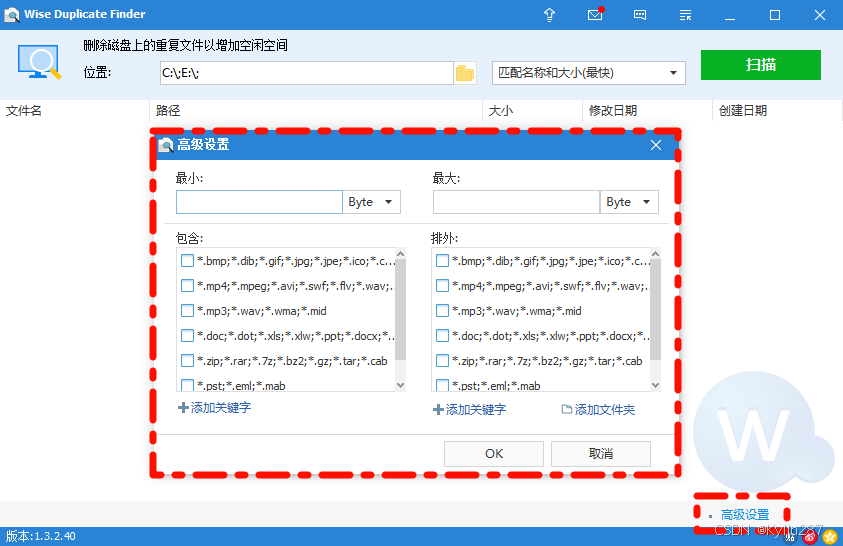Sort by the 文件名 column header
This screenshot has width=843, height=546.
pyautogui.click(x=74, y=111)
